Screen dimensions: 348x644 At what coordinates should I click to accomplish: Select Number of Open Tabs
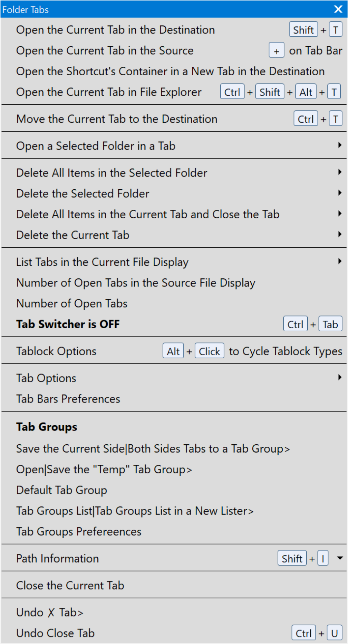pos(174,303)
